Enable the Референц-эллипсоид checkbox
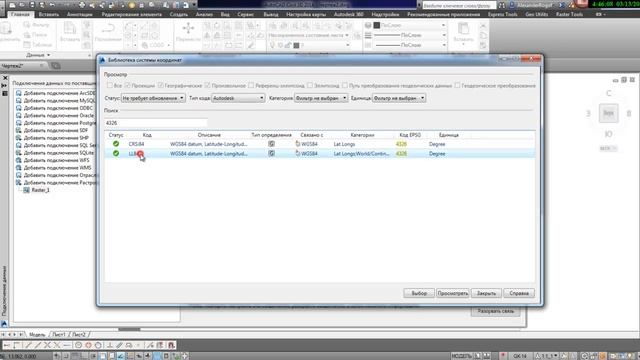Image resolution: width=640 pixels, height=360 pixels. (251, 85)
